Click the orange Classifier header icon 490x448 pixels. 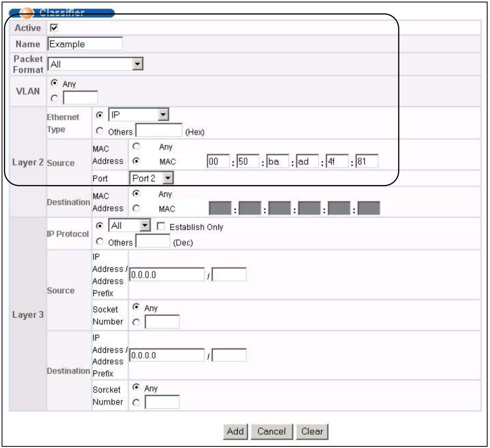pyautogui.click(x=26, y=13)
